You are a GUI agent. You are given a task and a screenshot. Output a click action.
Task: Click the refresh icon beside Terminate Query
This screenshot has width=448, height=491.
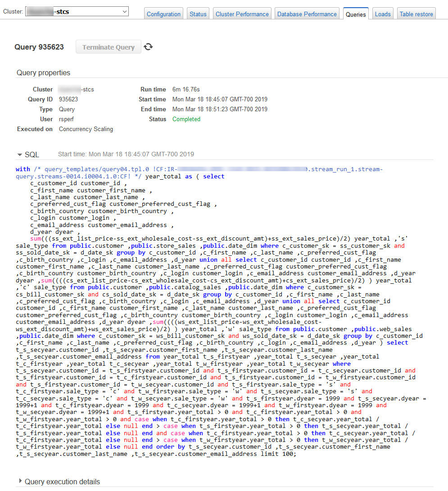pyautogui.click(x=148, y=47)
